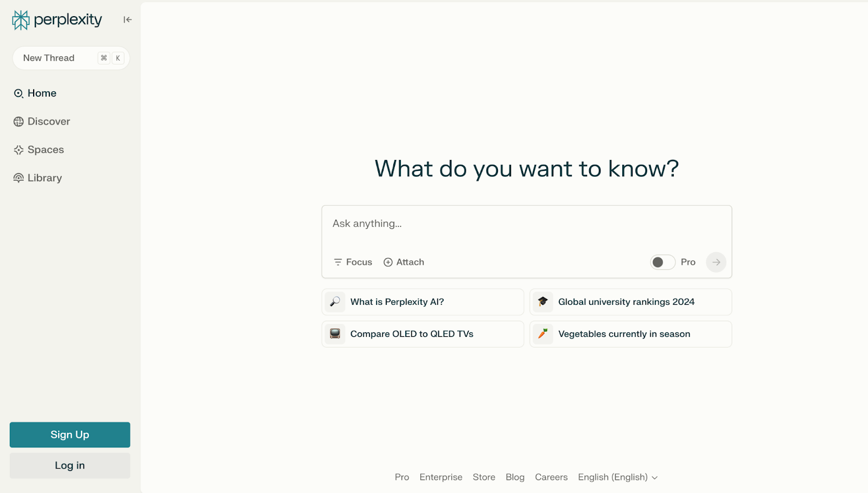Click the K shortcut key badge
Screen dimensions: 868x493
pos(118,58)
